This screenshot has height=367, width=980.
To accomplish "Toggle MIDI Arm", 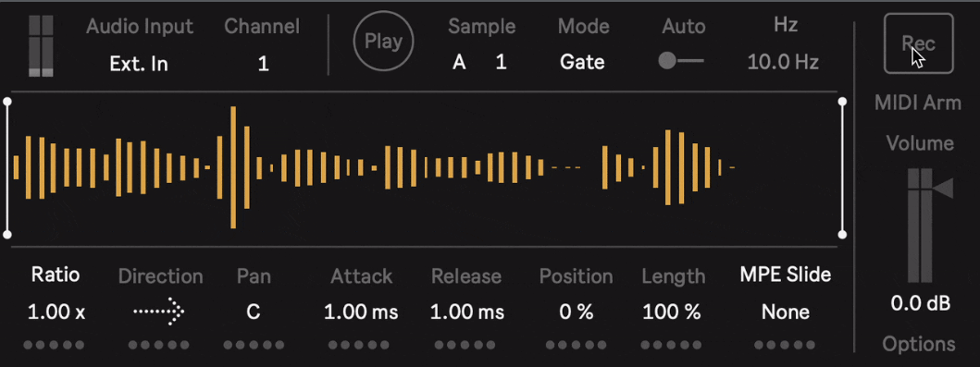I will (917, 103).
